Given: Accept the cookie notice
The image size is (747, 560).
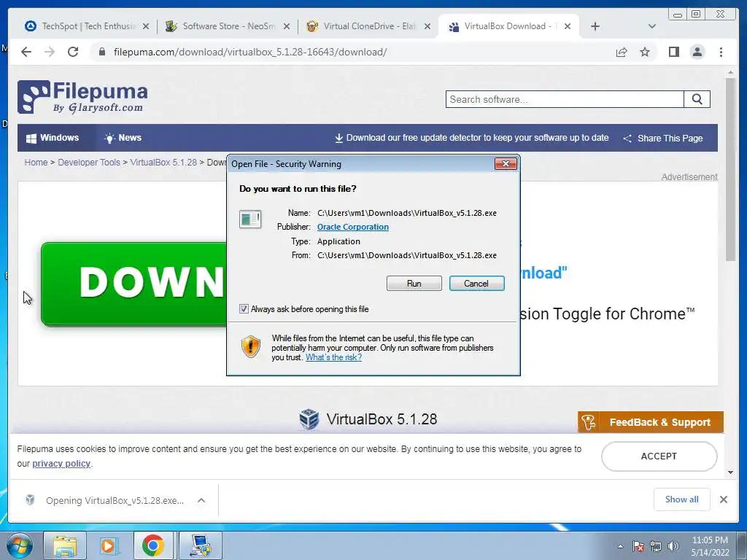Looking at the screenshot, I should (659, 456).
